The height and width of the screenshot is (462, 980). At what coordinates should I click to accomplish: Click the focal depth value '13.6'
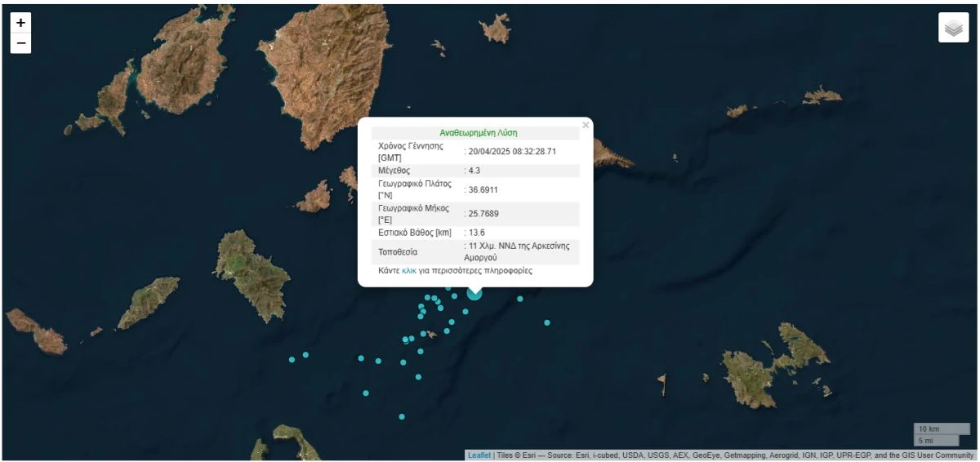point(476,233)
